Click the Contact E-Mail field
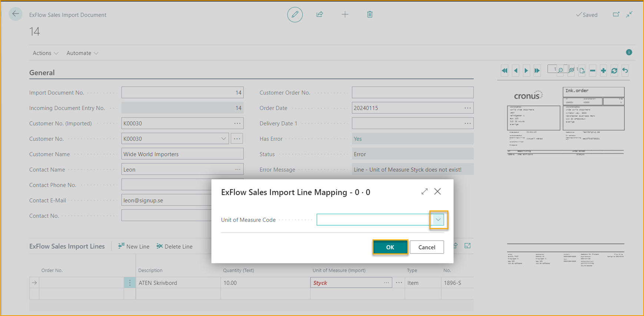The width and height of the screenshot is (644, 316). [x=166, y=200]
